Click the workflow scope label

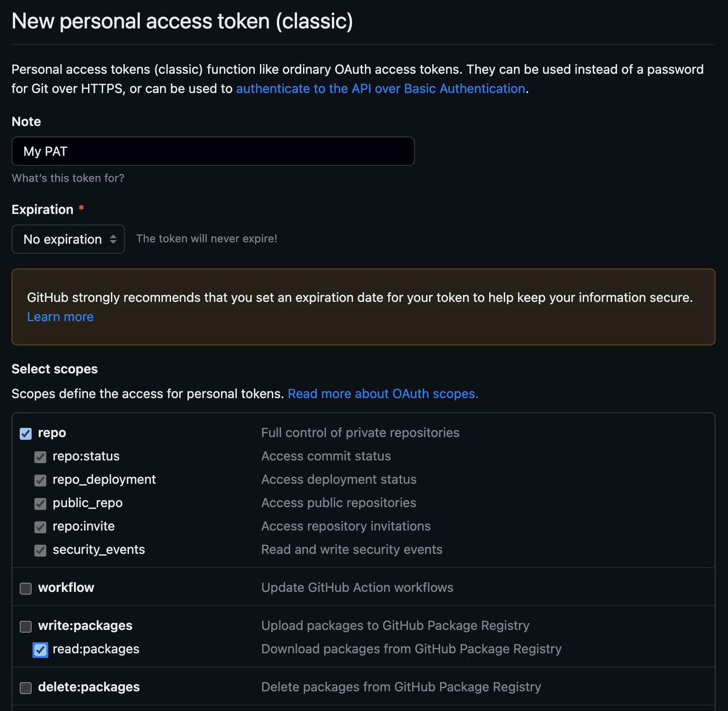(x=66, y=587)
